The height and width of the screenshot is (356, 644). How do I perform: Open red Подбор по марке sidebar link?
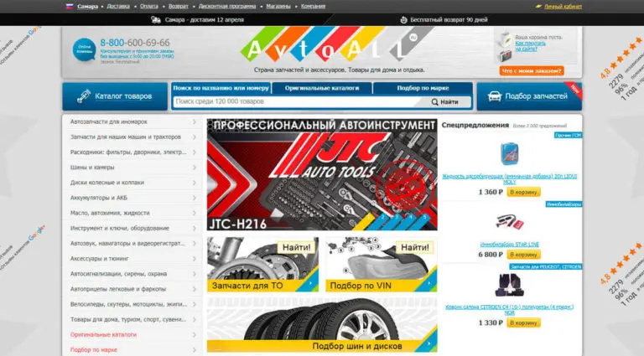pyautogui.click(x=94, y=350)
